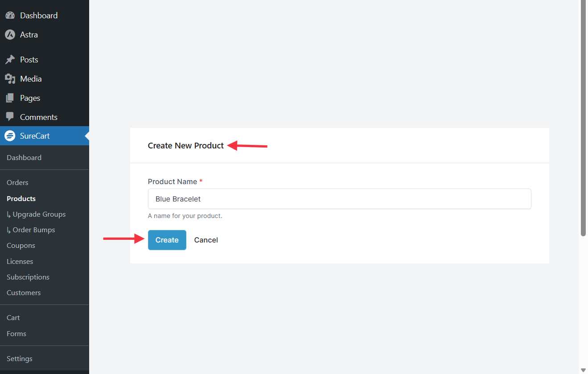Open SureCart Settings
This screenshot has height=374, width=588.
tap(20, 359)
